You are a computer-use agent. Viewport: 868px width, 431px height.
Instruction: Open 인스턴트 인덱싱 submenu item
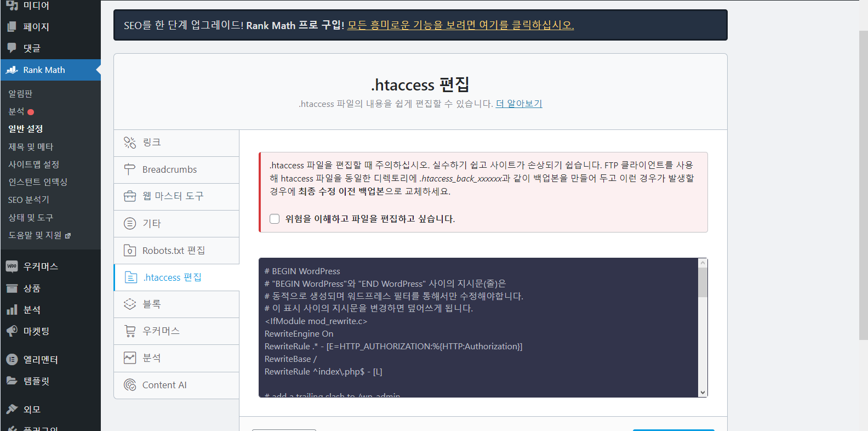38,182
